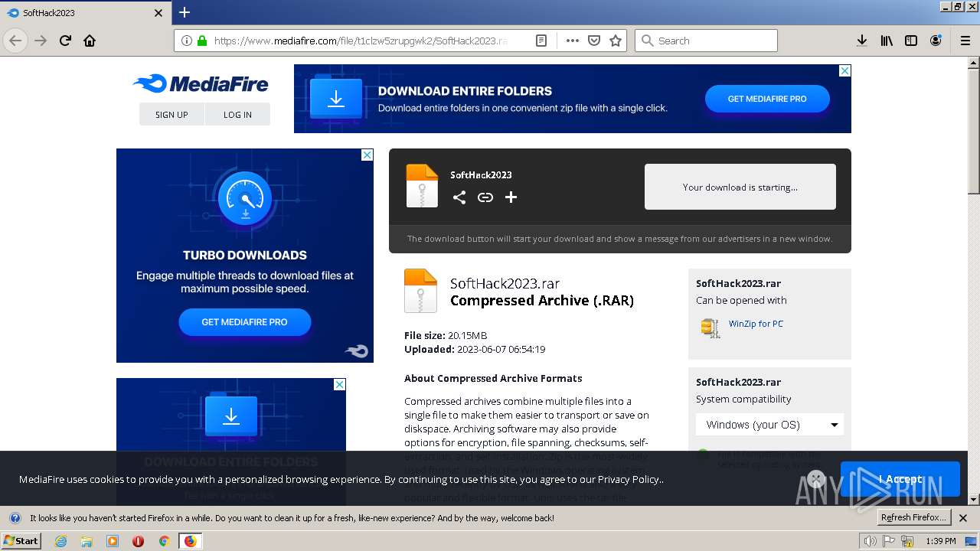Expand the Windows (your OS) compatibility dropdown
980x551 pixels.
pos(769,425)
